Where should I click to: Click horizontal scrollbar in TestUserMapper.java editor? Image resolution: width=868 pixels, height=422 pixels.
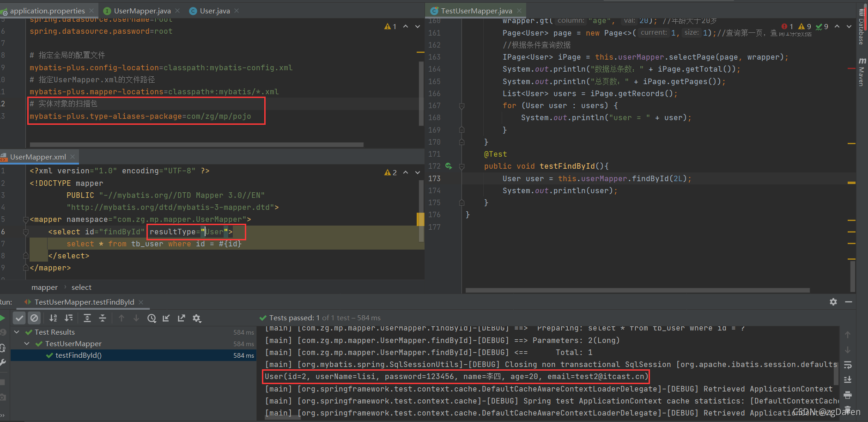(x=637, y=291)
